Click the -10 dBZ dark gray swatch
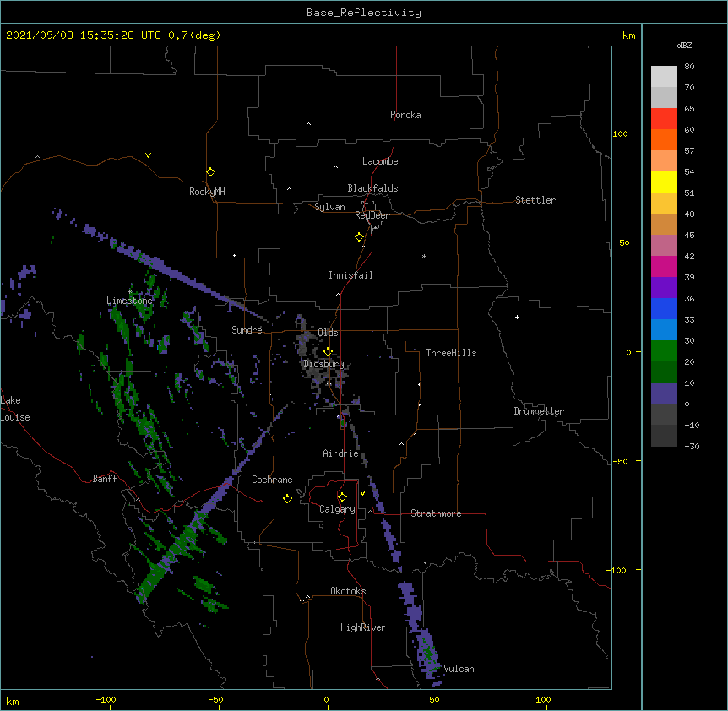 coord(664,436)
